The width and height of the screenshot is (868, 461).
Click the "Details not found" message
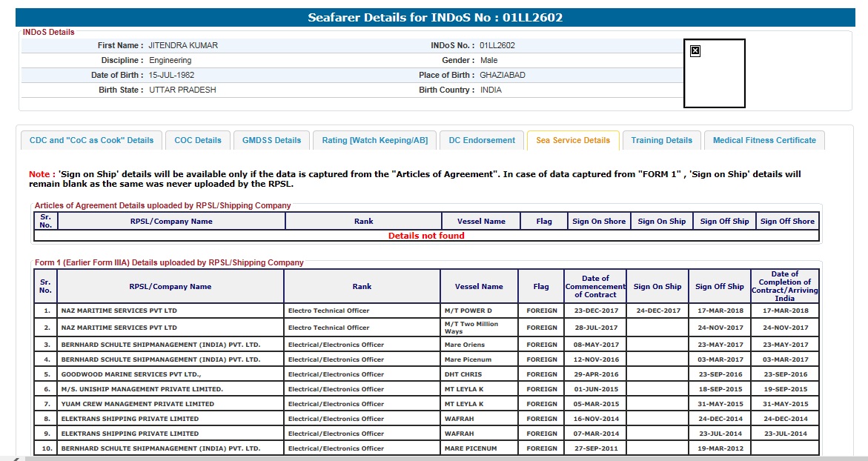pyautogui.click(x=426, y=236)
